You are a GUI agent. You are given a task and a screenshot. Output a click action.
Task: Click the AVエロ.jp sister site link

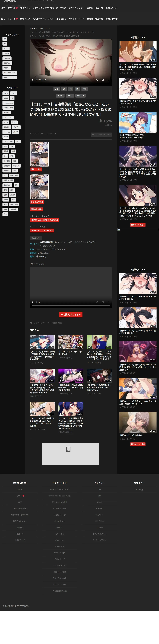(139, 490)
